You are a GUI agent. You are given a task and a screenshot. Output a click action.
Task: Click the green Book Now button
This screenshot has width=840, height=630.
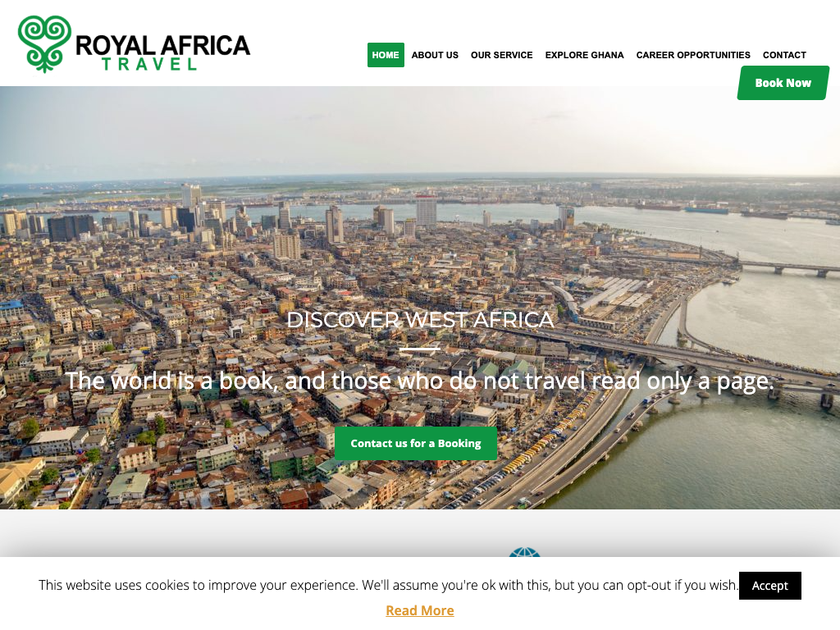pos(783,83)
